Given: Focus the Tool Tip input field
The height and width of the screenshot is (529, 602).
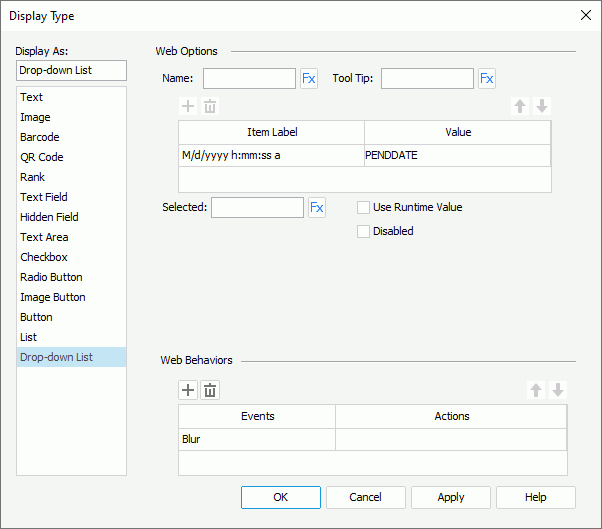Looking at the screenshot, I should (427, 79).
